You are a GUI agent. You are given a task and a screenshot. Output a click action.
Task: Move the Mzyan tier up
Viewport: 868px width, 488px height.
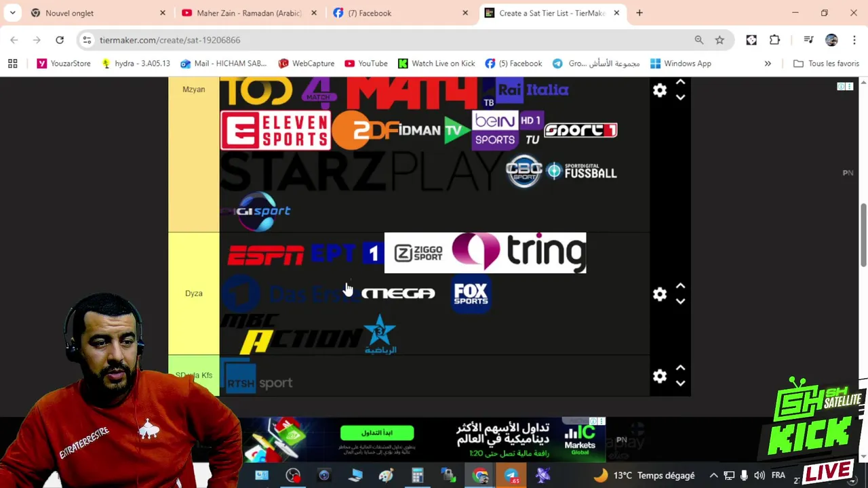pyautogui.click(x=680, y=82)
